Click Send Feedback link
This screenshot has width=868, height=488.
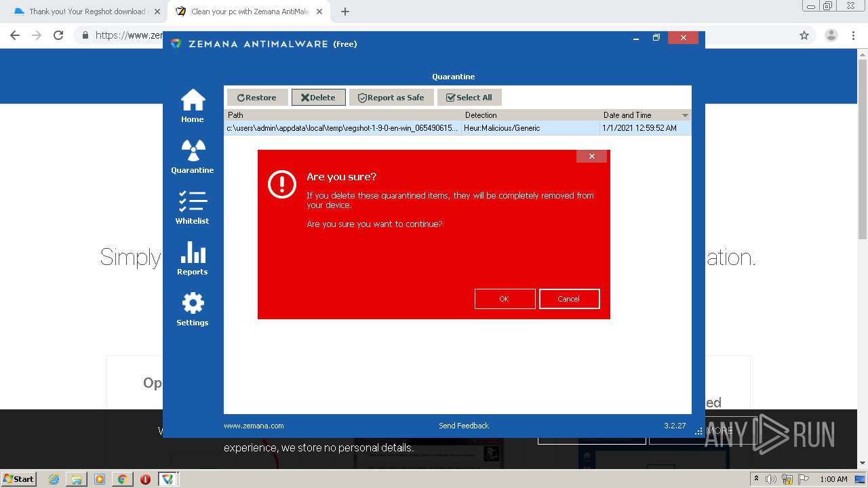coord(464,426)
